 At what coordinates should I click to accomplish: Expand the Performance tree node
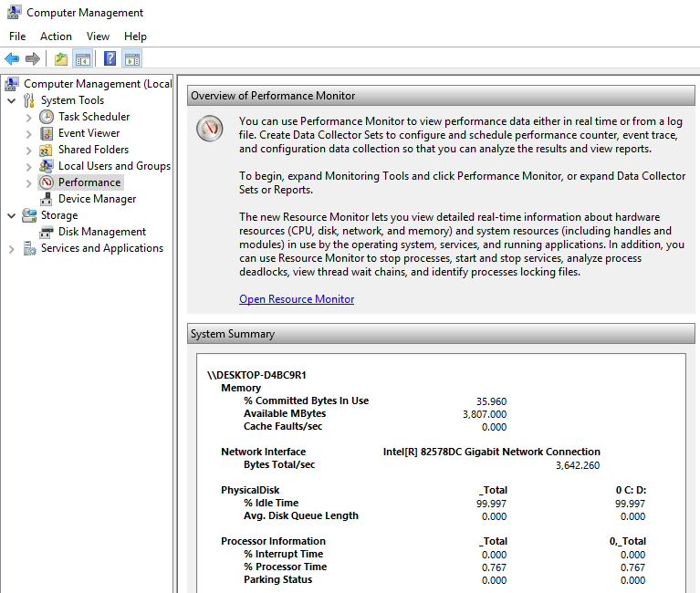[28, 182]
